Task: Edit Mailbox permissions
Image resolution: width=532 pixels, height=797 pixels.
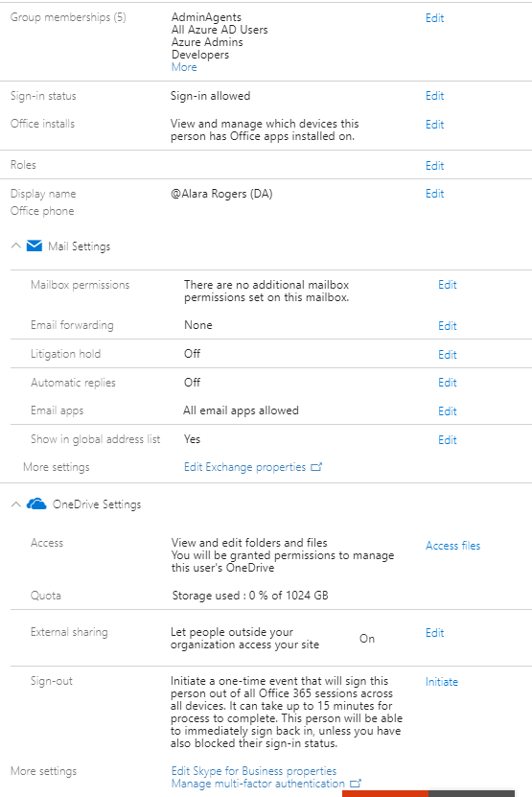Action: pyautogui.click(x=447, y=285)
